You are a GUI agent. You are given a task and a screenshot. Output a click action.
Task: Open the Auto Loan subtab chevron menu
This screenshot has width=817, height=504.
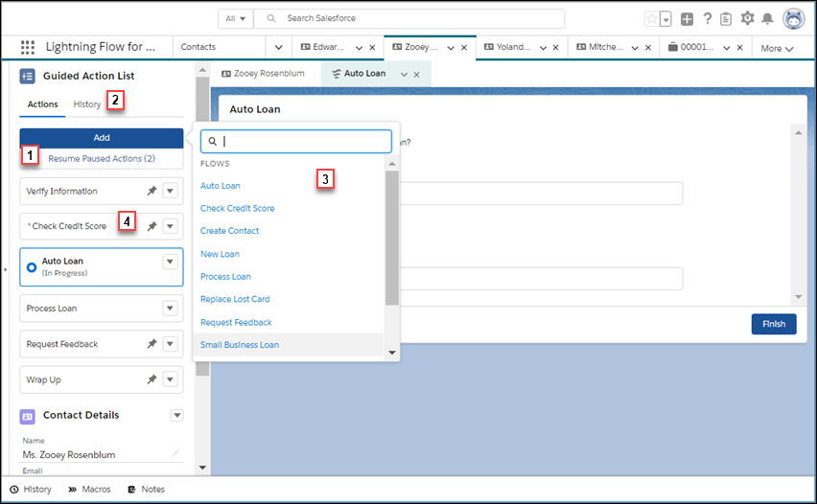(x=404, y=75)
